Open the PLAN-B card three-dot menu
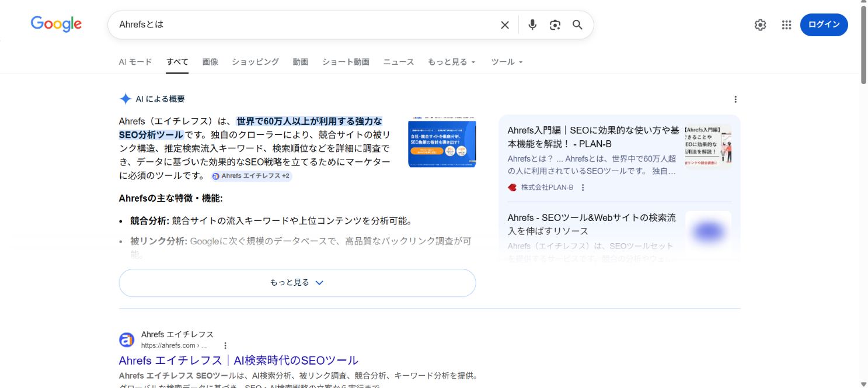868x388 pixels. point(583,187)
